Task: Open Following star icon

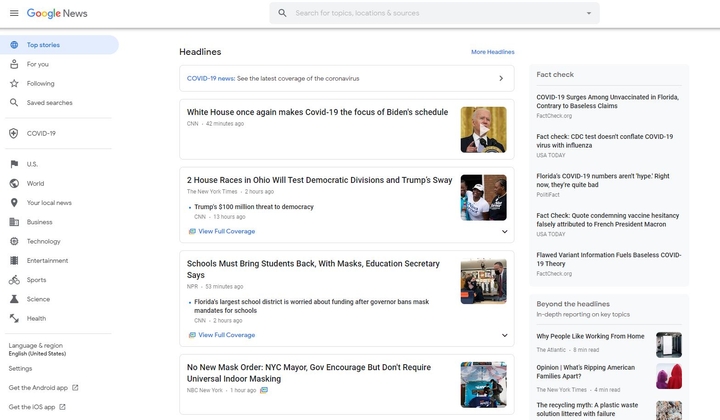Action: tap(14, 84)
